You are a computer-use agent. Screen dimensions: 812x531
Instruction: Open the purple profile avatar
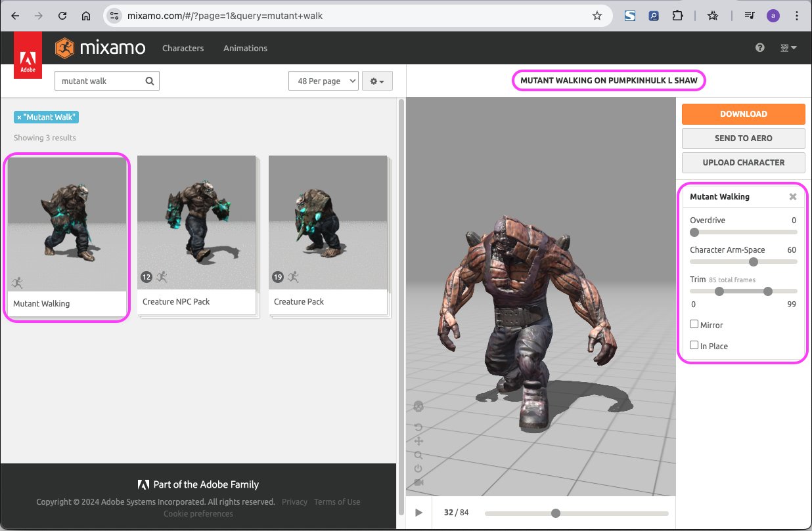click(x=773, y=16)
